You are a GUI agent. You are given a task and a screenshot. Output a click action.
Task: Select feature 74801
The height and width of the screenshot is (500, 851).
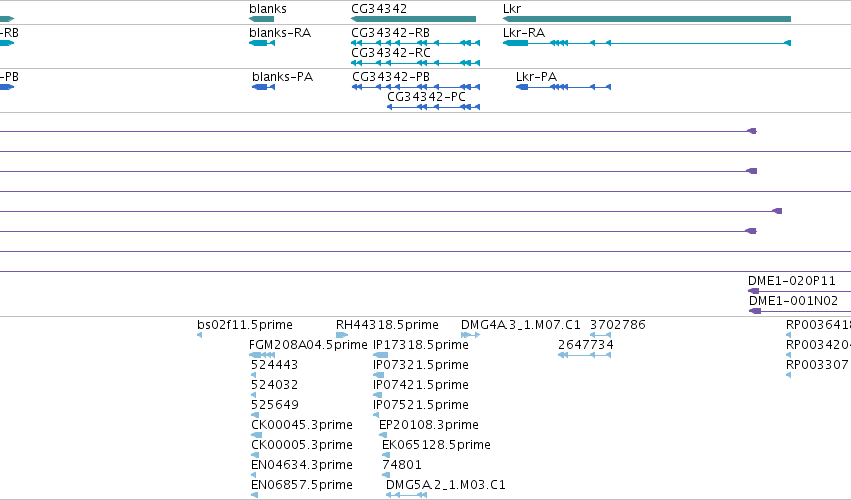click(402, 465)
